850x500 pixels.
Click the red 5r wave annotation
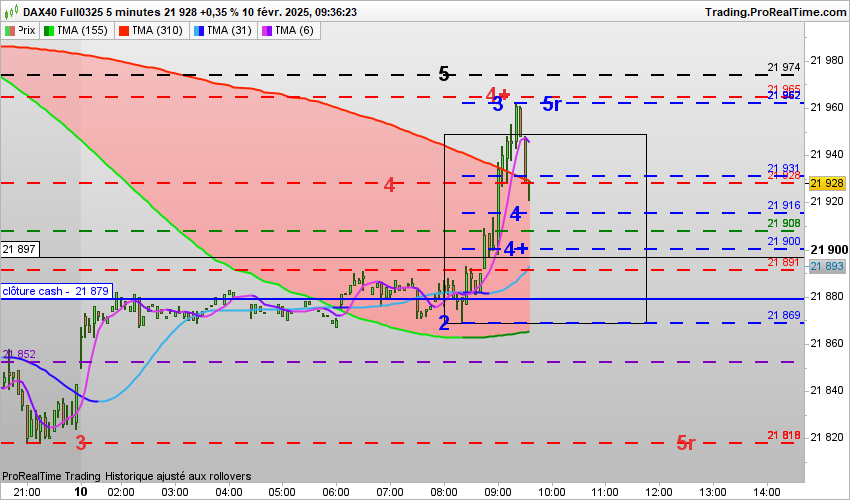point(686,443)
